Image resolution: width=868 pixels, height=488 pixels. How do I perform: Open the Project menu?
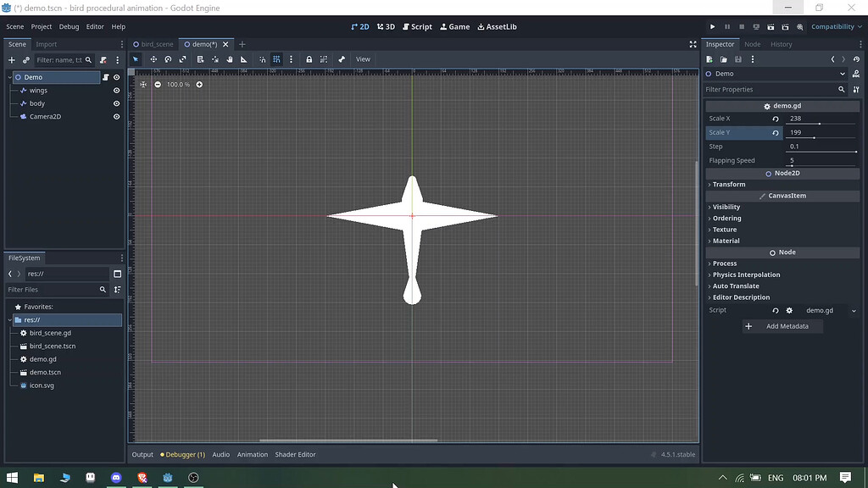40,26
